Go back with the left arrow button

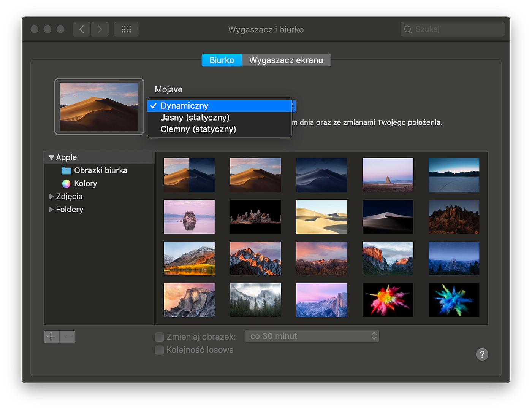tap(82, 29)
